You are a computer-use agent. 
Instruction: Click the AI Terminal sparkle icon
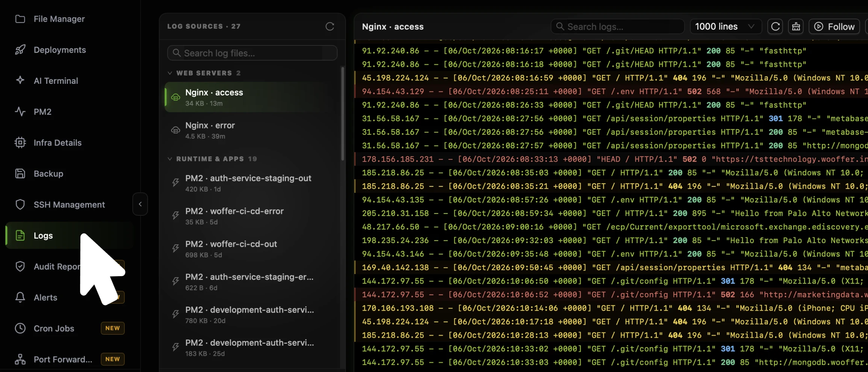pyautogui.click(x=20, y=80)
